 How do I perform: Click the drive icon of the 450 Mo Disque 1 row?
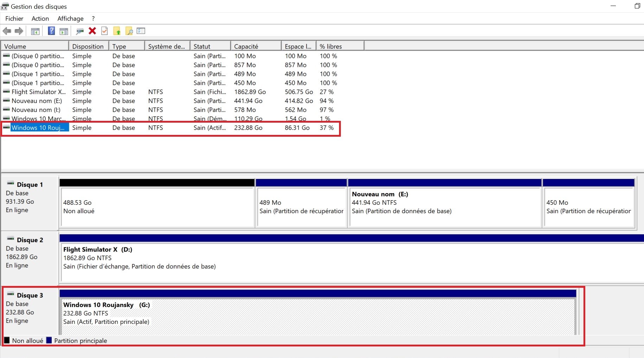[x=6, y=83]
